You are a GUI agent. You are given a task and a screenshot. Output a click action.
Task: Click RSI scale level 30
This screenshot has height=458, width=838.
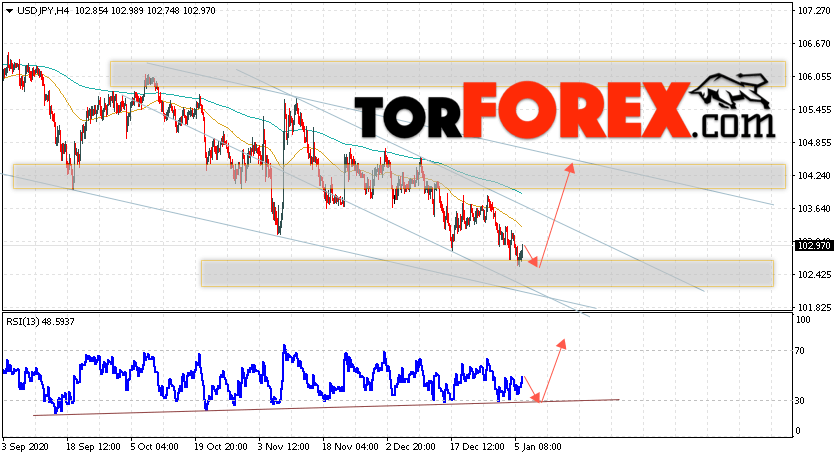[800, 401]
